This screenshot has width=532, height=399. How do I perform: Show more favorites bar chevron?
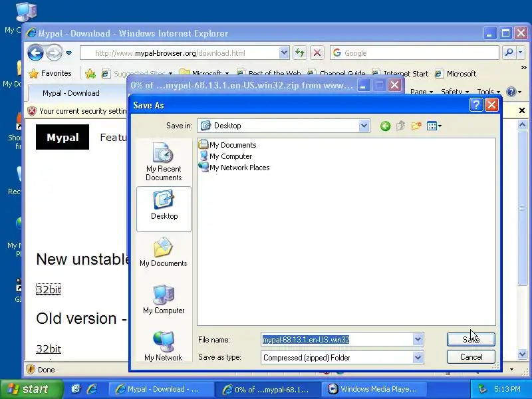point(523,68)
